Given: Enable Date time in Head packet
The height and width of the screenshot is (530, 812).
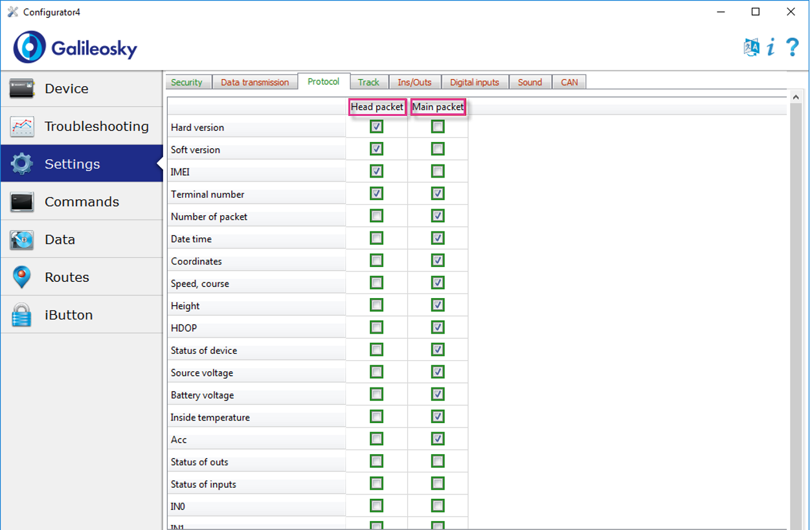Looking at the screenshot, I should coord(376,238).
